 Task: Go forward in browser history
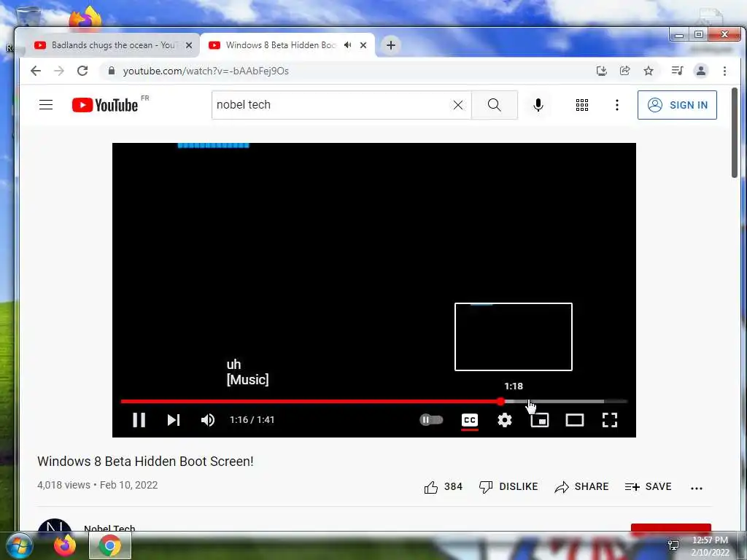[59, 71]
